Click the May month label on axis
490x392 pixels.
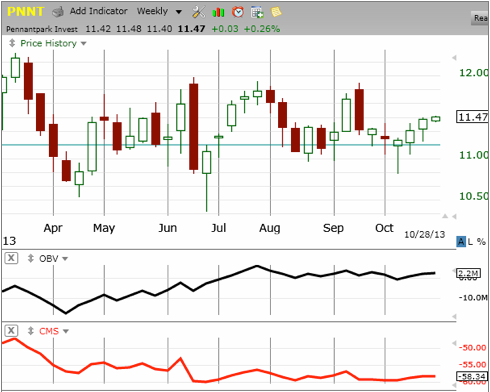coord(104,229)
